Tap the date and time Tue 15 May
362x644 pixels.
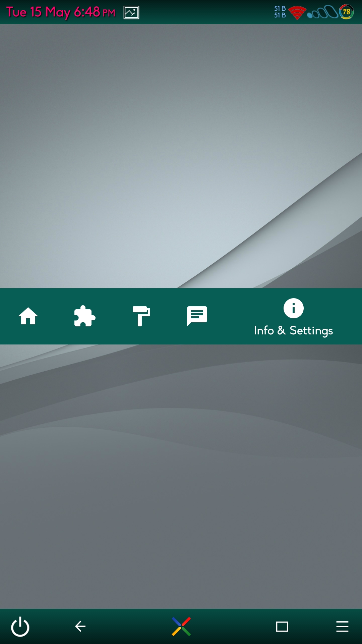(61, 12)
